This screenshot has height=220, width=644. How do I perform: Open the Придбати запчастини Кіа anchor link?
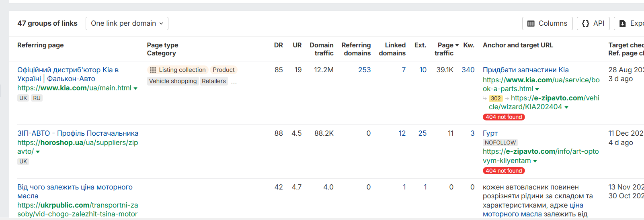(525, 70)
